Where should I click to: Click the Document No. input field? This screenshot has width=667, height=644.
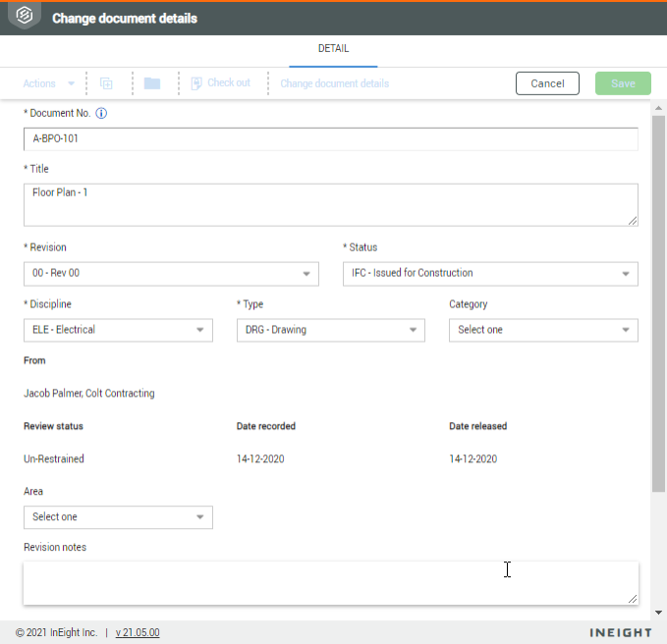330,139
